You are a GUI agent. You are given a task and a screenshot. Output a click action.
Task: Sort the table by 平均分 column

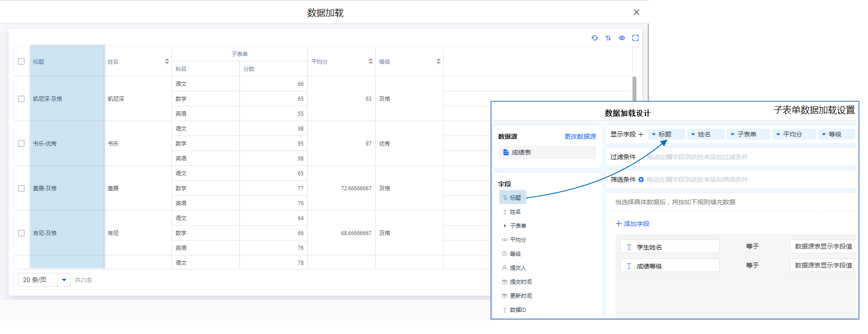(370, 61)
